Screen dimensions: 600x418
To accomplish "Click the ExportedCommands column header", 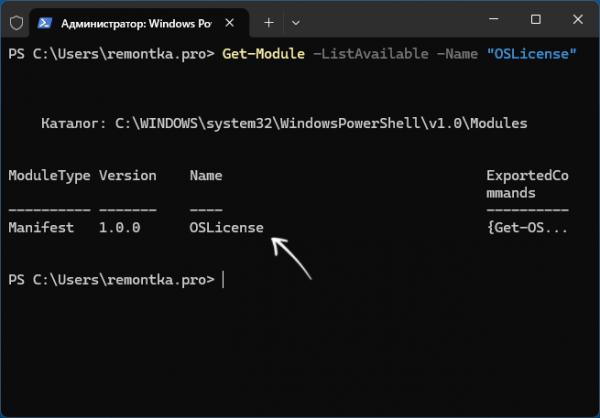I will (527, 184).
